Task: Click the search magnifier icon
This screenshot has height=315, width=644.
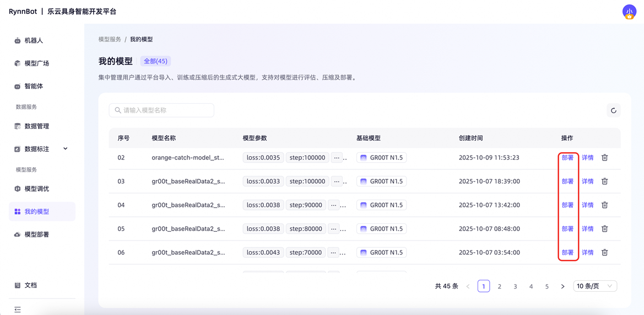Action: 118,110
